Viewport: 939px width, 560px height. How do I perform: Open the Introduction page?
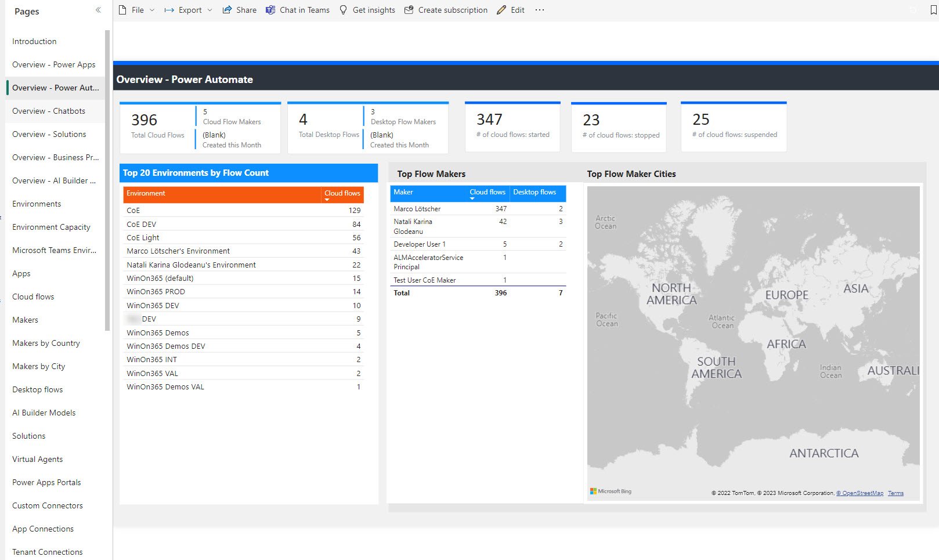(x=56, y=41)
